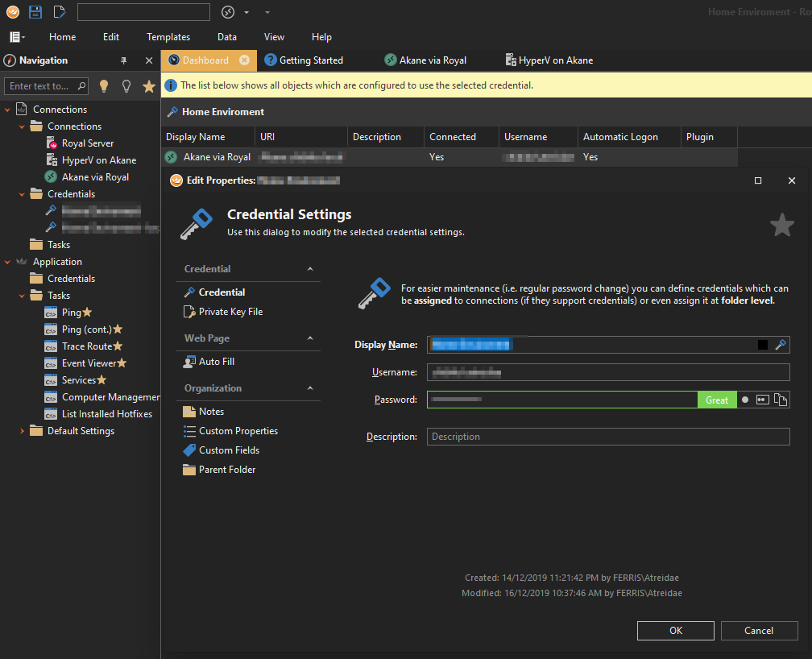Click the Great password strength indicator

[x=717, y=400]
